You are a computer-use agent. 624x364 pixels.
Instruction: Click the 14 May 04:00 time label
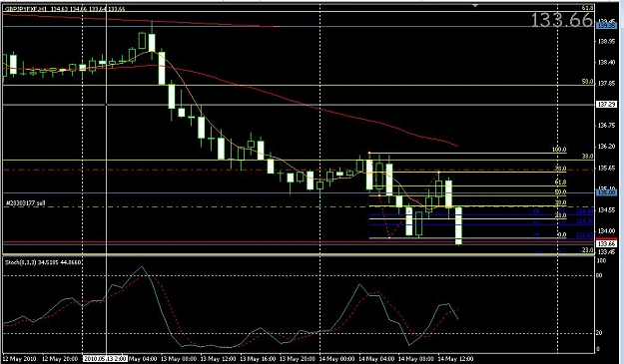[376, 358]
